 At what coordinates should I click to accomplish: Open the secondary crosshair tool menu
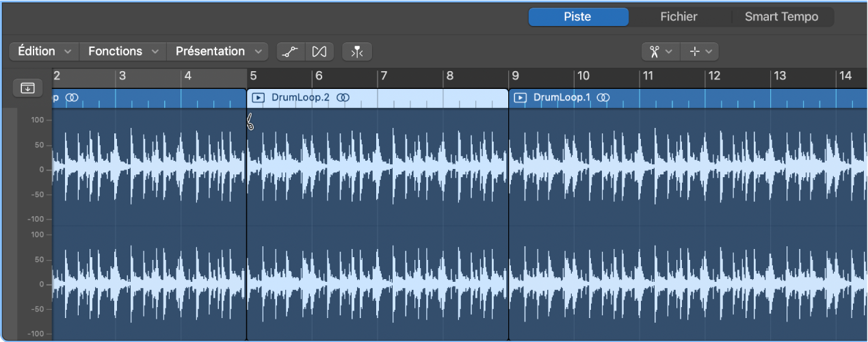700,51
